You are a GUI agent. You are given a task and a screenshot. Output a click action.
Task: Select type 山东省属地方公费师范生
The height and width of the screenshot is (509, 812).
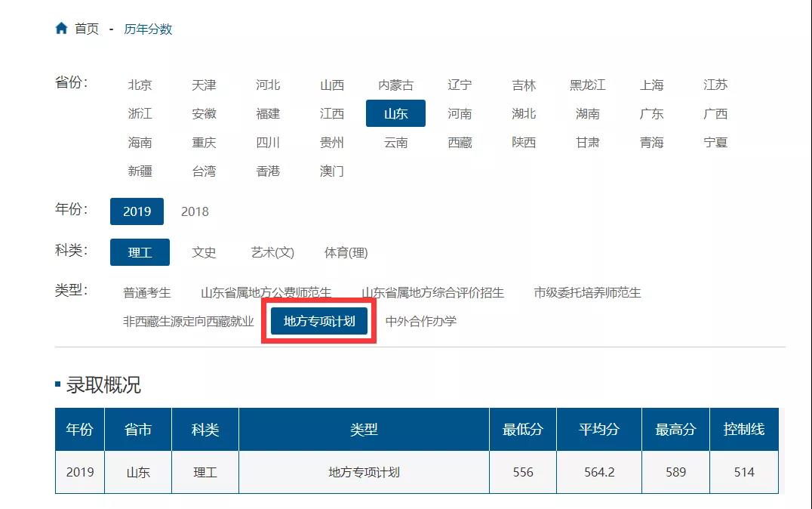tap(266, 293)
